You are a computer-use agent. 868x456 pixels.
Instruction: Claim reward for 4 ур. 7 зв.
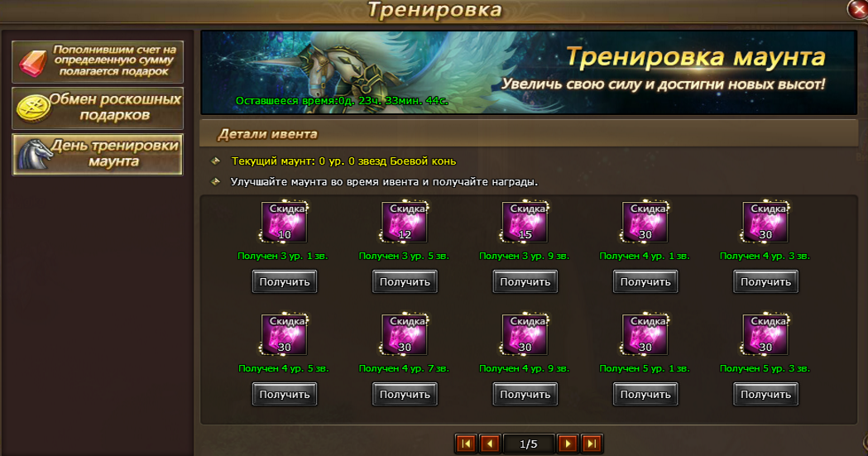pyautogui.click(x=405, y=395)
